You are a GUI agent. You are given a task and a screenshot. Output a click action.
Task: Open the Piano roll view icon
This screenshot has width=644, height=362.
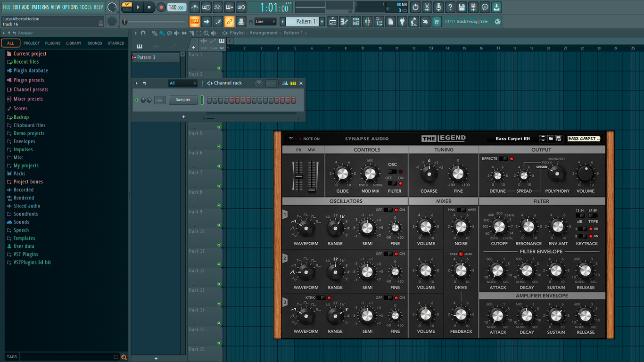[x=344, y=22]
